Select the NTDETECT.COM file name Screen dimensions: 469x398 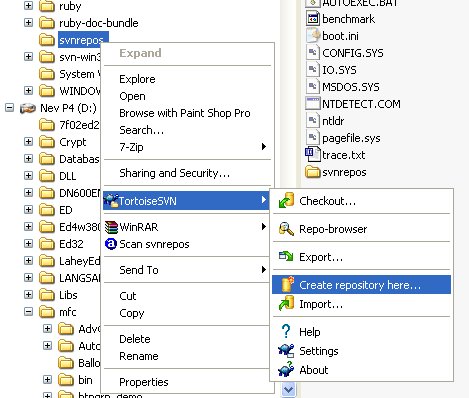tap(361, 104)
